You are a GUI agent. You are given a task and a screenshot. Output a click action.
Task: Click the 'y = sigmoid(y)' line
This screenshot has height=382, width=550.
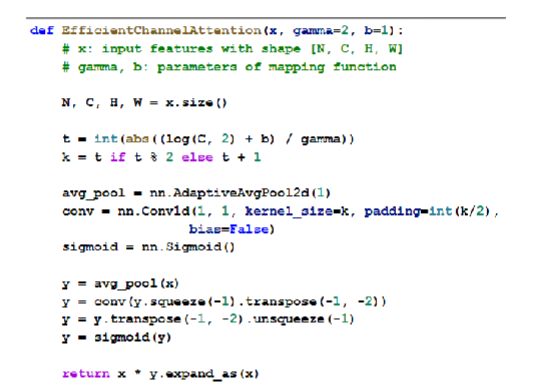(116, 338)
